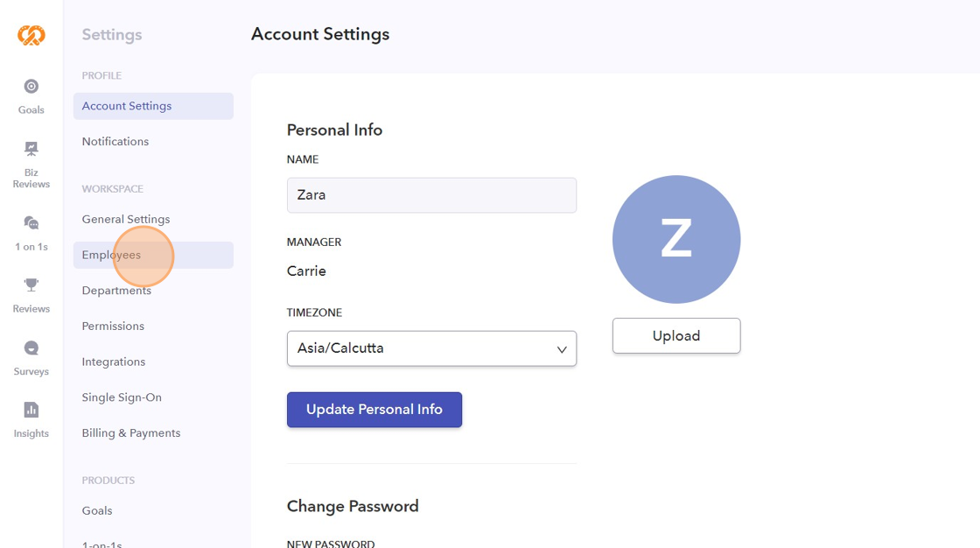Open General Settings under Workspace
Image resolution: width=980 pixels, height=548 pixels.
pyautogui.click(x=126, y=220)
